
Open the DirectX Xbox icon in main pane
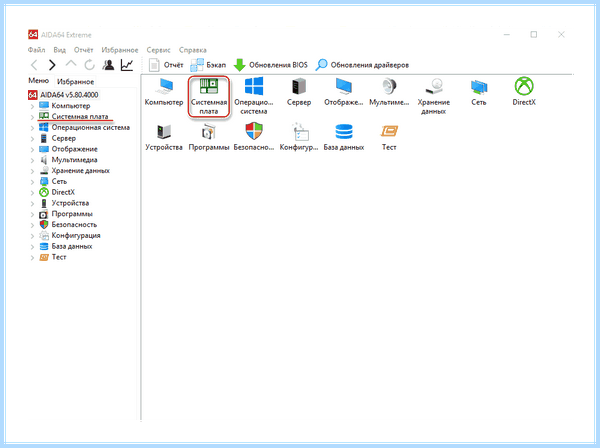[524, 91]
